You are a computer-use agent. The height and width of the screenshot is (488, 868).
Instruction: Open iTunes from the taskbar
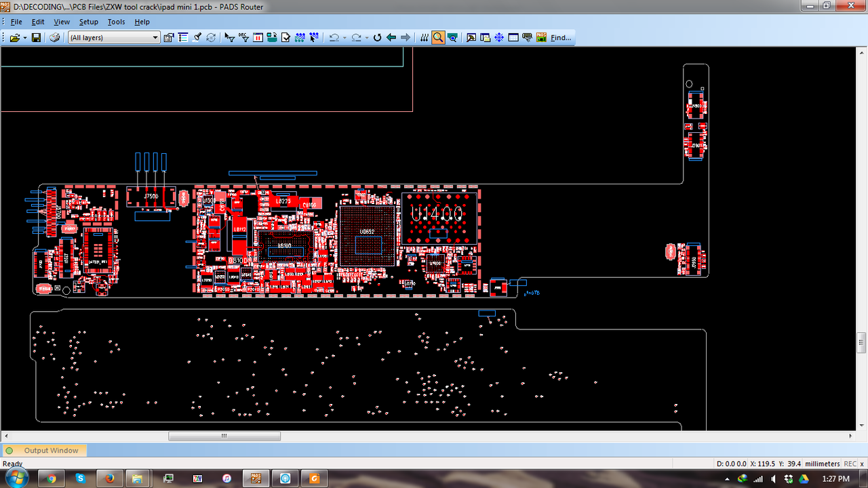coord(227,479)
